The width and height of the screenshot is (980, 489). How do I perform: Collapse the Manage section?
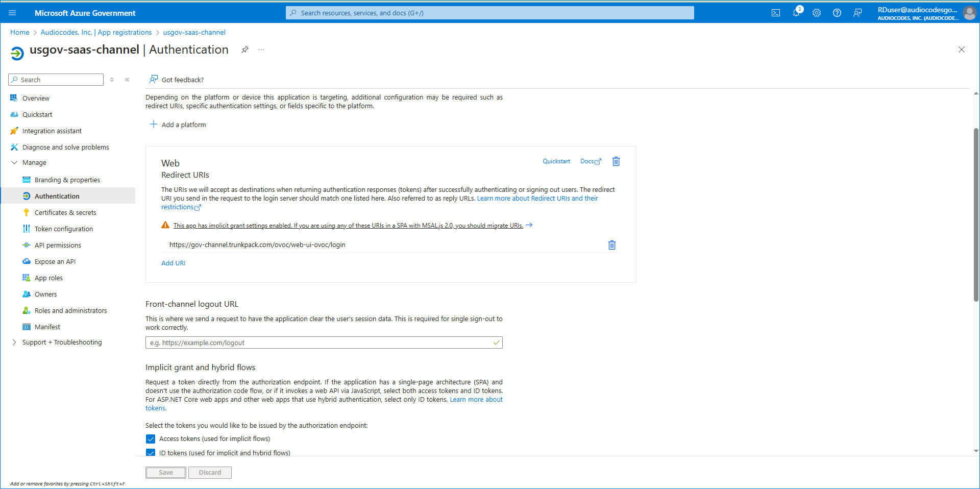tap(14, 162)
